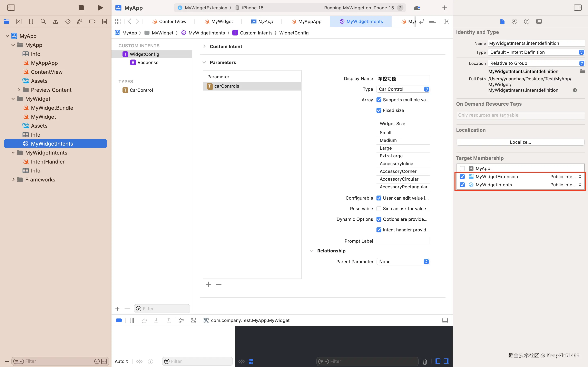This screenshot has width=588, height=367.
Task: Expand the Preview Content folder
Action: [19, 90]
